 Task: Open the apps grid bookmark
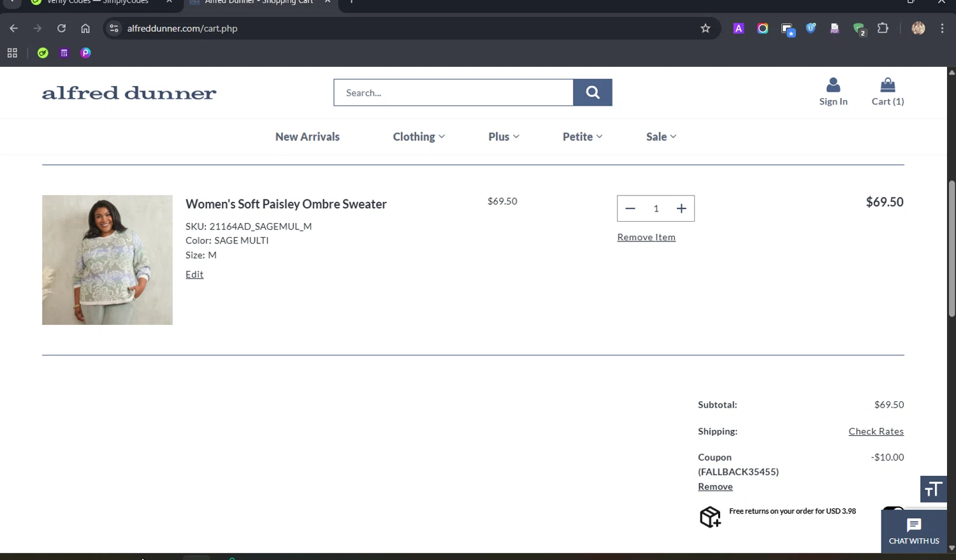click(12, 53)
